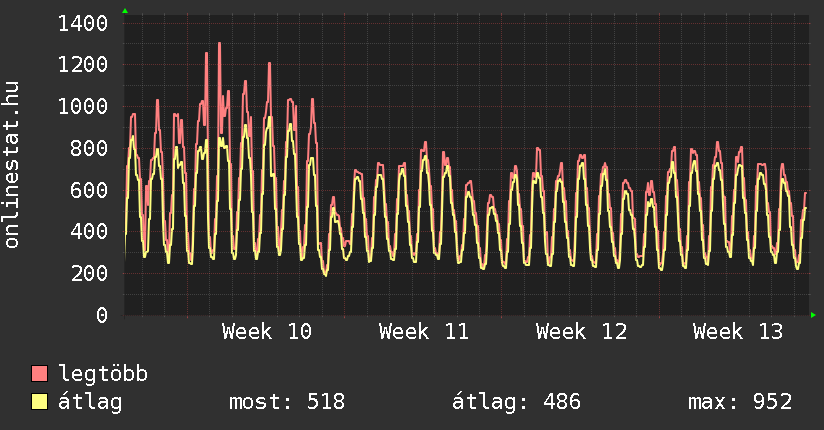Viewport: 824px width, 430px height.
Task: Click the vertical onlinestat.hu label
Action: pyautogui.click(x=13, y=165)
